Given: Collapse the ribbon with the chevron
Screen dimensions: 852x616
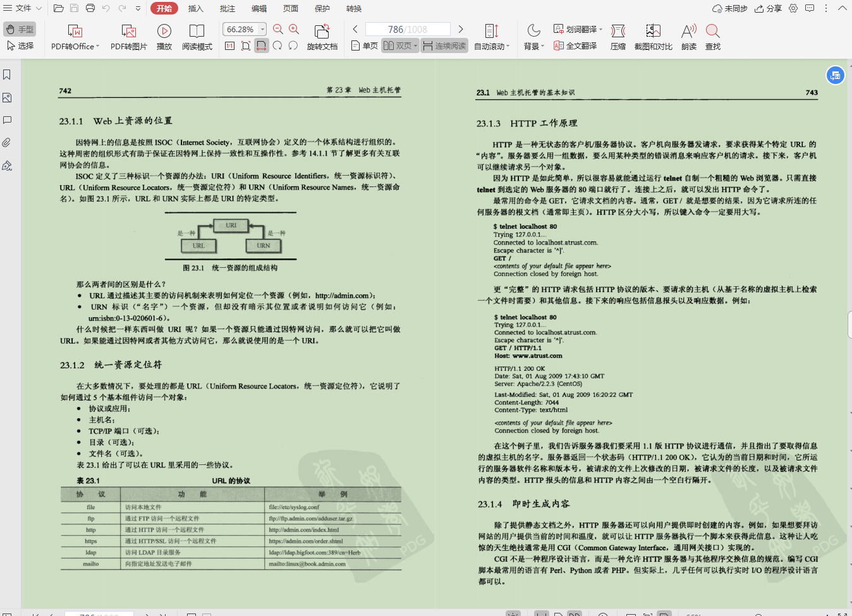Looking at the screenshot, I should click(x=843, y=8).
